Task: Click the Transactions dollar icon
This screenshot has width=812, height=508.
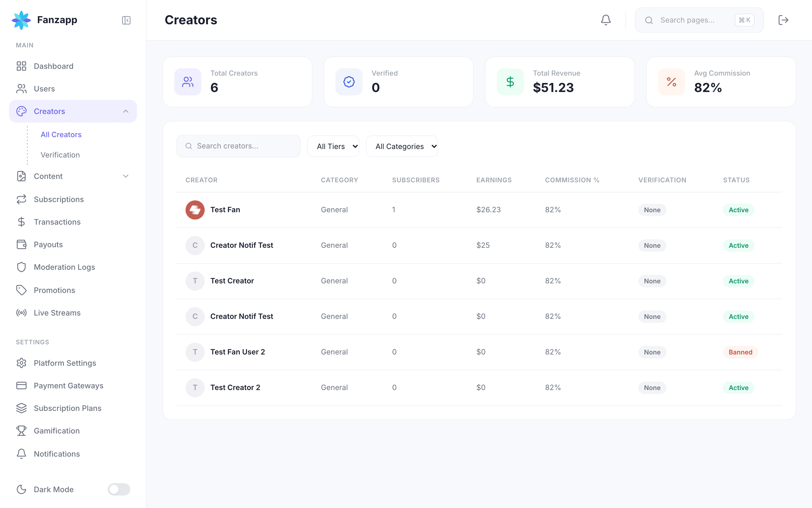Action: (21, 222)
